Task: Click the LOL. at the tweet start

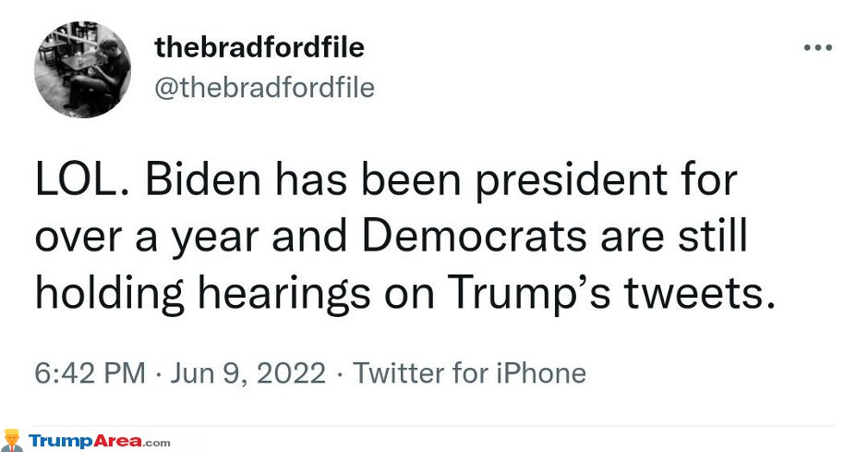Action: click(83, 180)
